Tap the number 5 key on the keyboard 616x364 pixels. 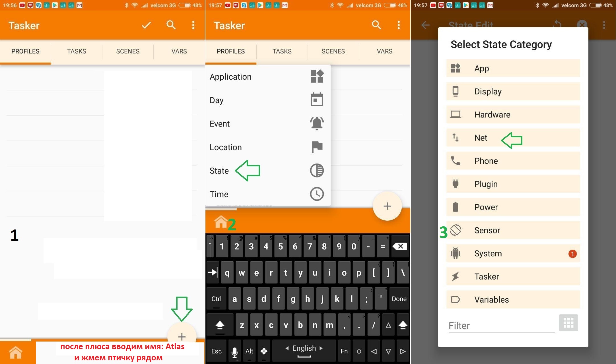click(281, 246)
